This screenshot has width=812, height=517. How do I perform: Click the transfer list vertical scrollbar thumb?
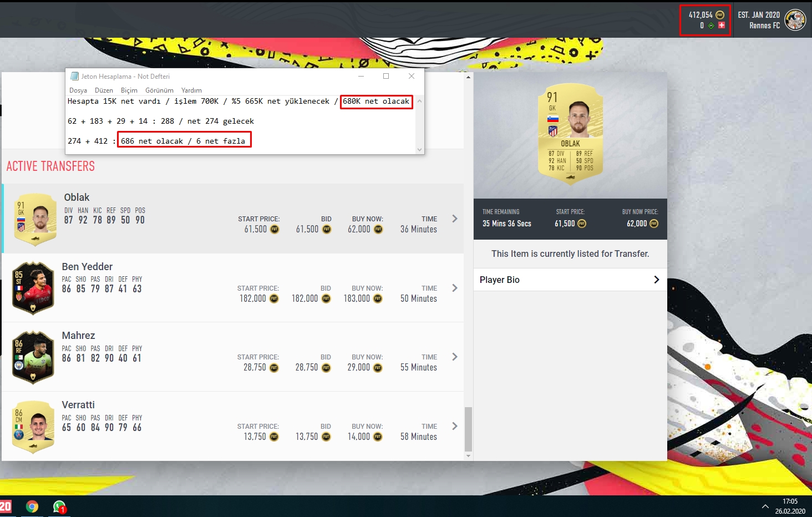(468, 429)
